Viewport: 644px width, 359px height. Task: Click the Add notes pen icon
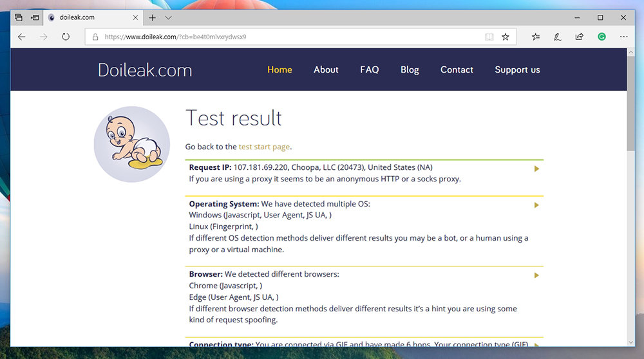(557, 37)
